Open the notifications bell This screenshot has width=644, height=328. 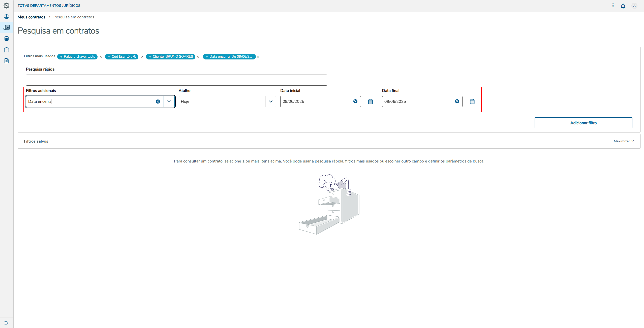tap(623, 6)
